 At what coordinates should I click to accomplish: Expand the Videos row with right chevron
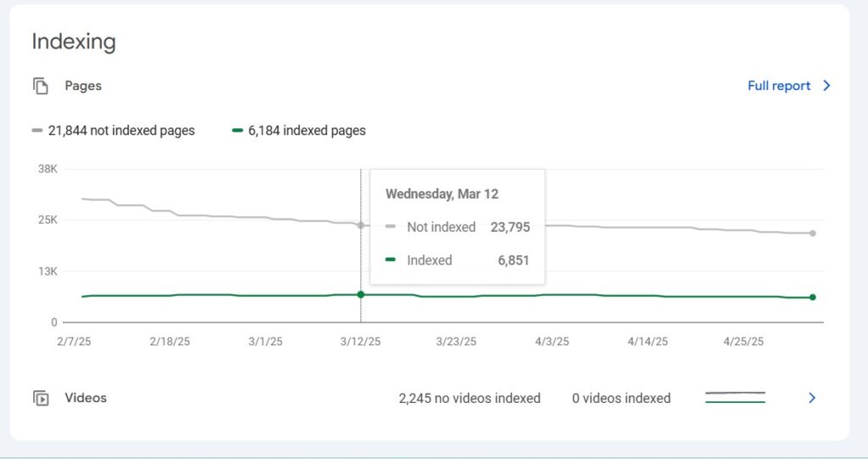[x=811, y=398]
